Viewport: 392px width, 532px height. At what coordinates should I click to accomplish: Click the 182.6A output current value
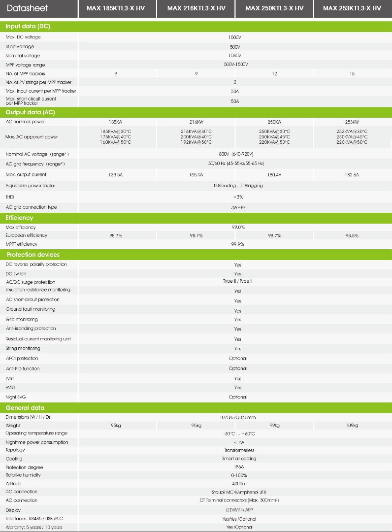click(x=352, y=175)
